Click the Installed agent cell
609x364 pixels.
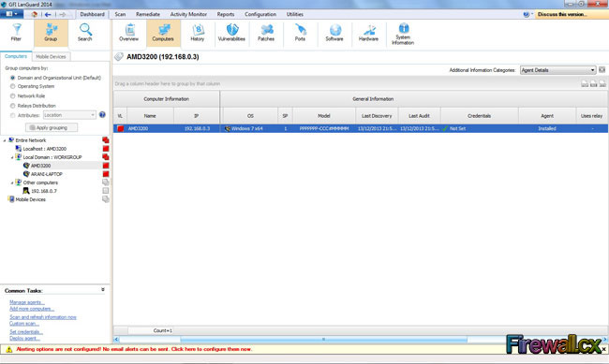pos(547,128)
